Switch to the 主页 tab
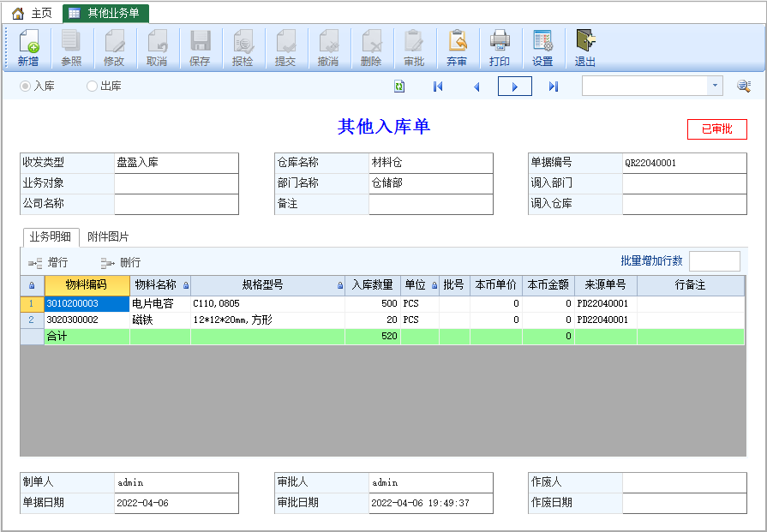767x532 pixels. pyautogui.click(x=33, y=13)
